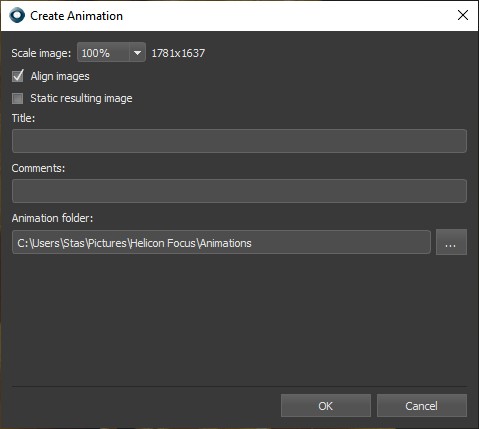Image resolution: width=479 pixels, height=429 pixels.
Task: Browse for animation folder with ellipsis button
Action: (451, 242)
